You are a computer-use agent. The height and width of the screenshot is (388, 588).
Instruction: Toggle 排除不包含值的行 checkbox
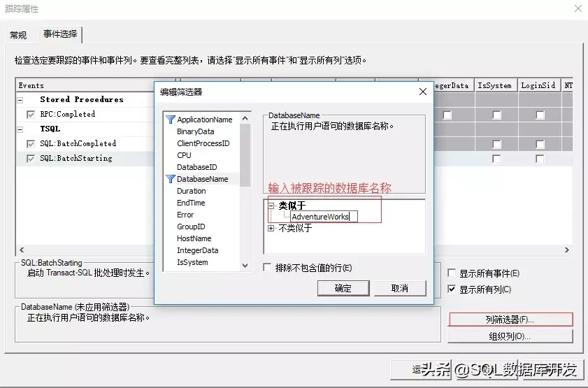[x=267, y=268]
